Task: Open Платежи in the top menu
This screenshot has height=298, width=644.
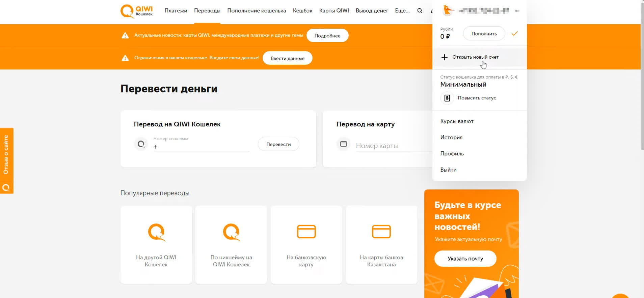Action: (176, 11)
